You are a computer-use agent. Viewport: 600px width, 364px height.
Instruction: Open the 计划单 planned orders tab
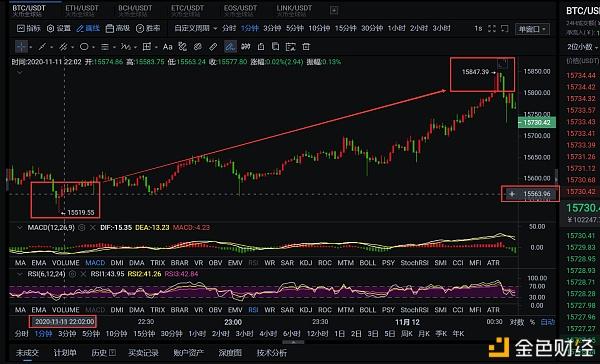tap(65, 353)
